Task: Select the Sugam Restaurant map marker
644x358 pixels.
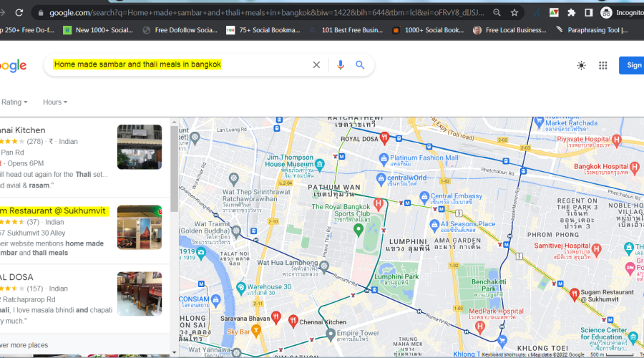Action: 574,292
